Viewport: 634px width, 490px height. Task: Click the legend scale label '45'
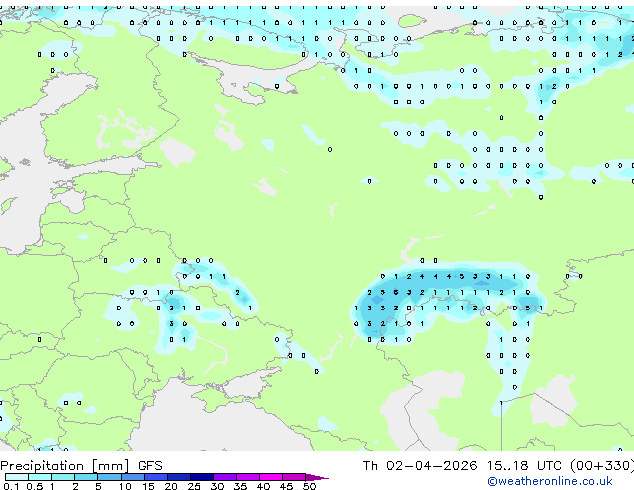pos(286,486)
